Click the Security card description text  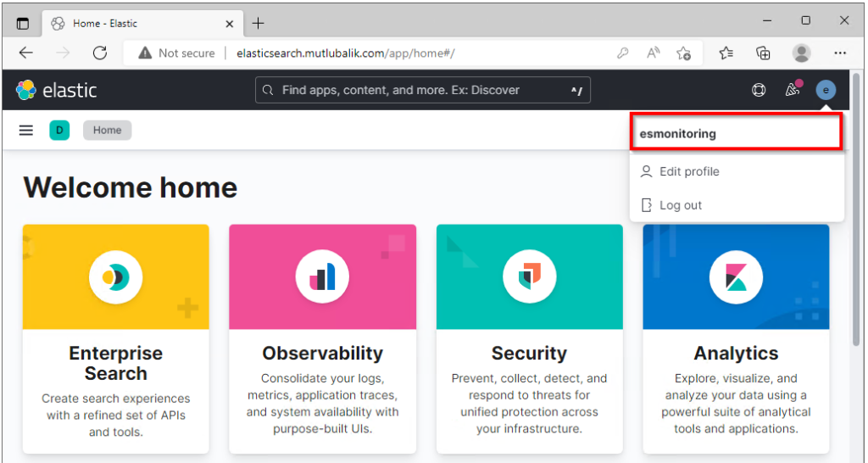[x=529, y=404]
